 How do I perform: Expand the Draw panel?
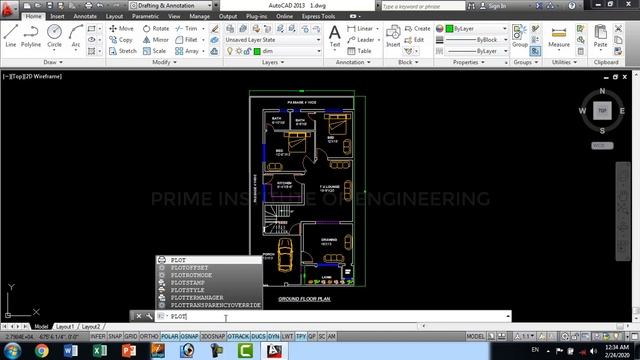[53, 62]
